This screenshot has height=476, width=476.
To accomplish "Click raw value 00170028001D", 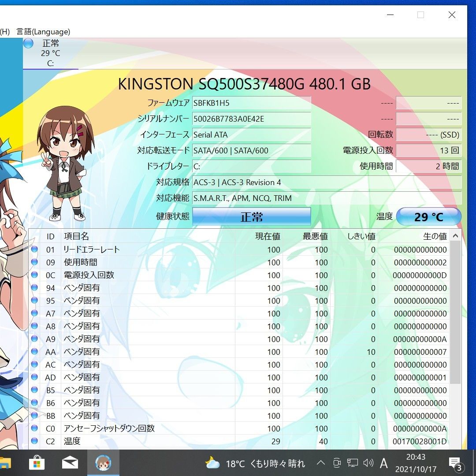I will 420,441.
